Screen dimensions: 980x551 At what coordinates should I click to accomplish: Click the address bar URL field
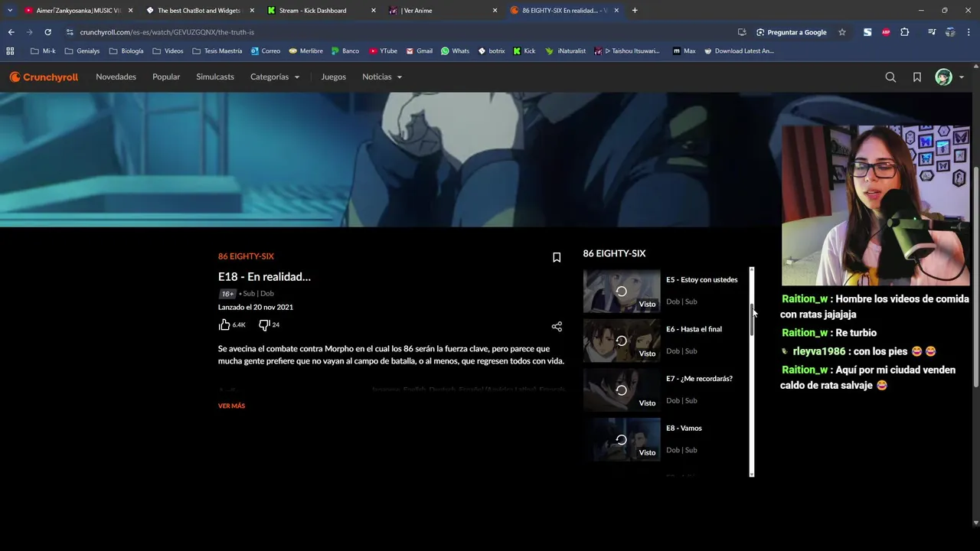point(398,32)
